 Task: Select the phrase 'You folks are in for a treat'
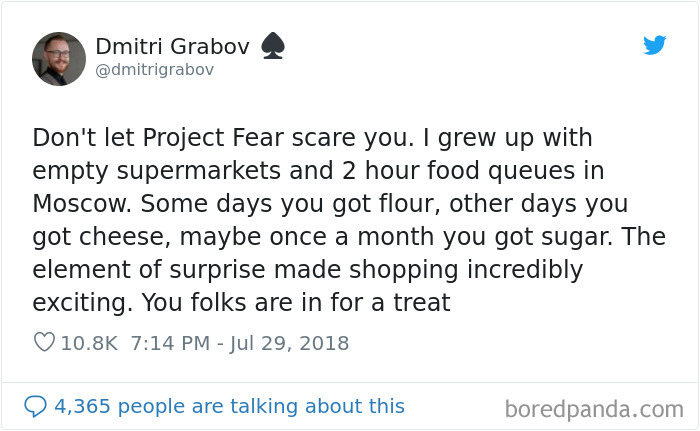(296, 302)
